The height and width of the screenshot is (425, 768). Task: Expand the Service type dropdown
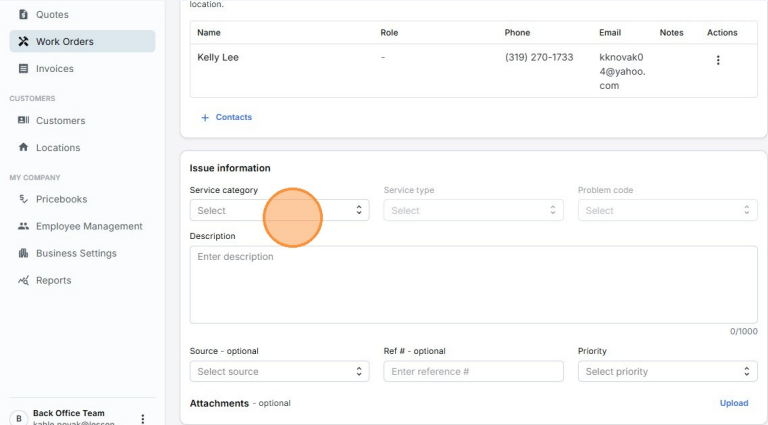click(473, 211)
